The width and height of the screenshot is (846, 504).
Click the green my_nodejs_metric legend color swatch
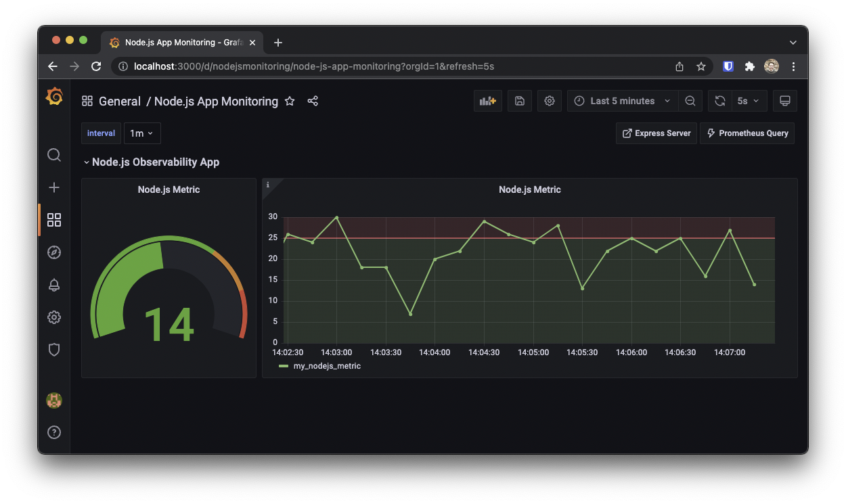coord(284,366)
